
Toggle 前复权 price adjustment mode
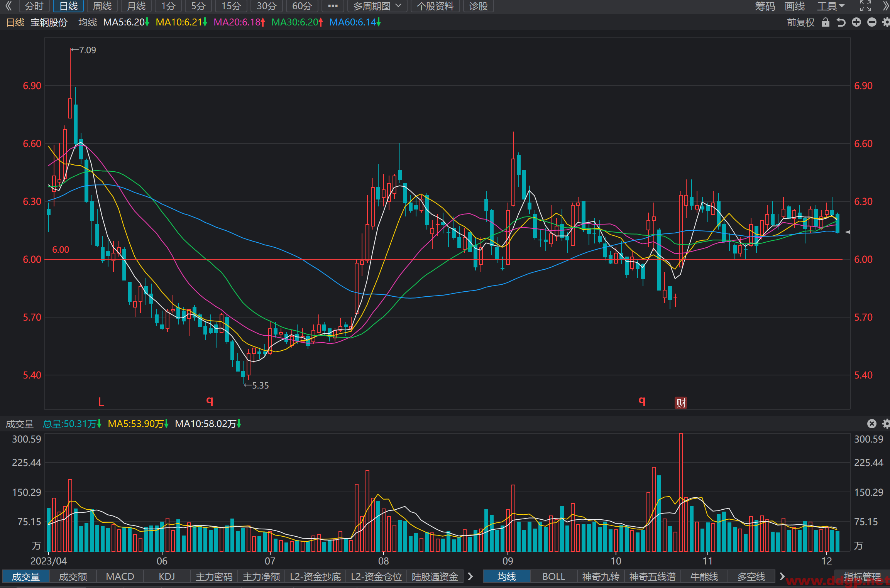point(800,22)
